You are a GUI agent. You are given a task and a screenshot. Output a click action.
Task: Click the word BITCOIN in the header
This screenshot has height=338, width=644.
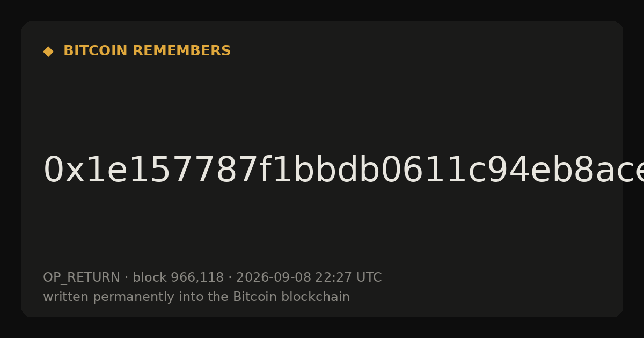96,51
